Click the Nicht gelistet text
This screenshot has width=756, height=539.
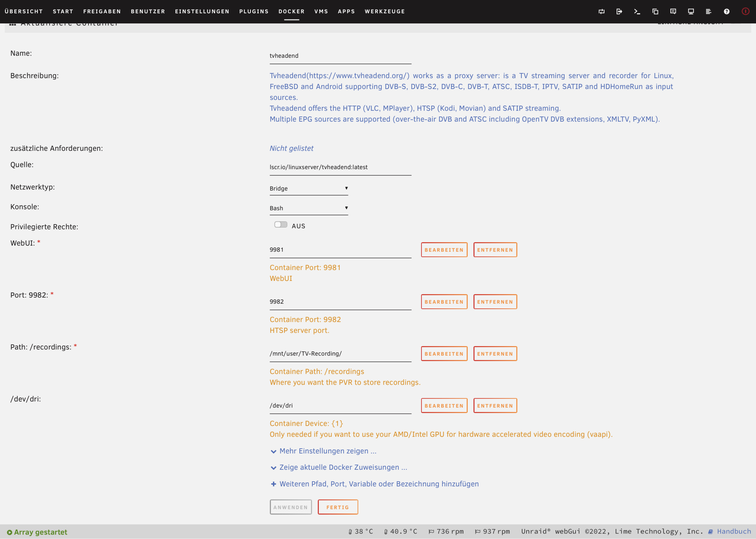[292, 148]
